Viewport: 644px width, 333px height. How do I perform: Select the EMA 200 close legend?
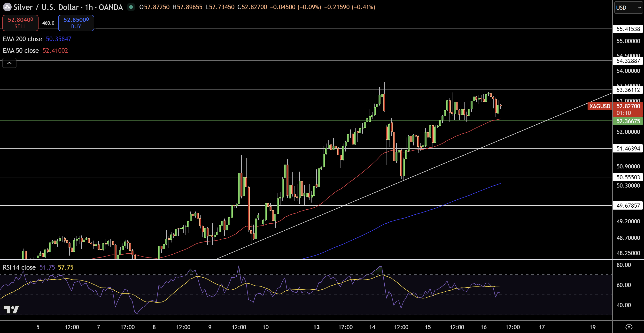tap(23, 39)
